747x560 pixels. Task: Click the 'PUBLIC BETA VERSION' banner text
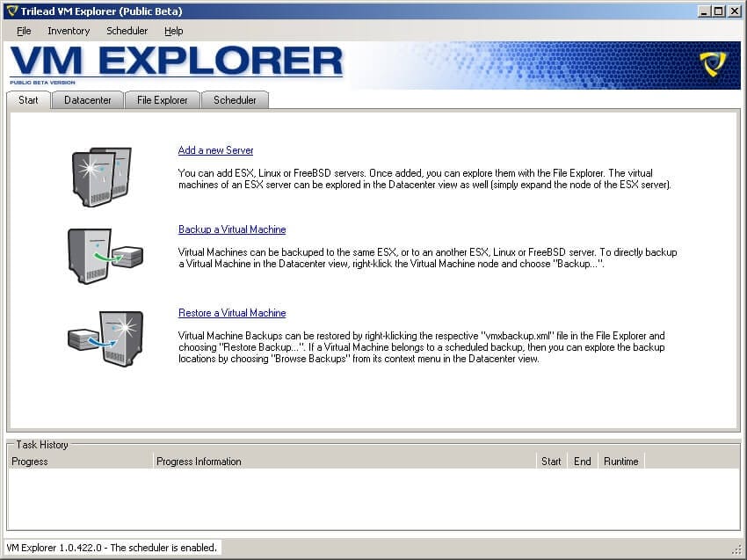43,83
